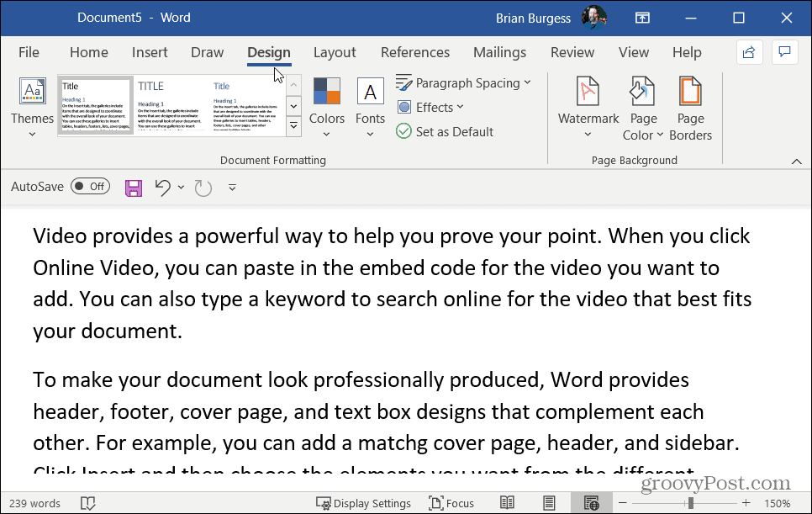Click 'Online Video' text in first paragraph
The image size is (812, 514).
[93, 268]
